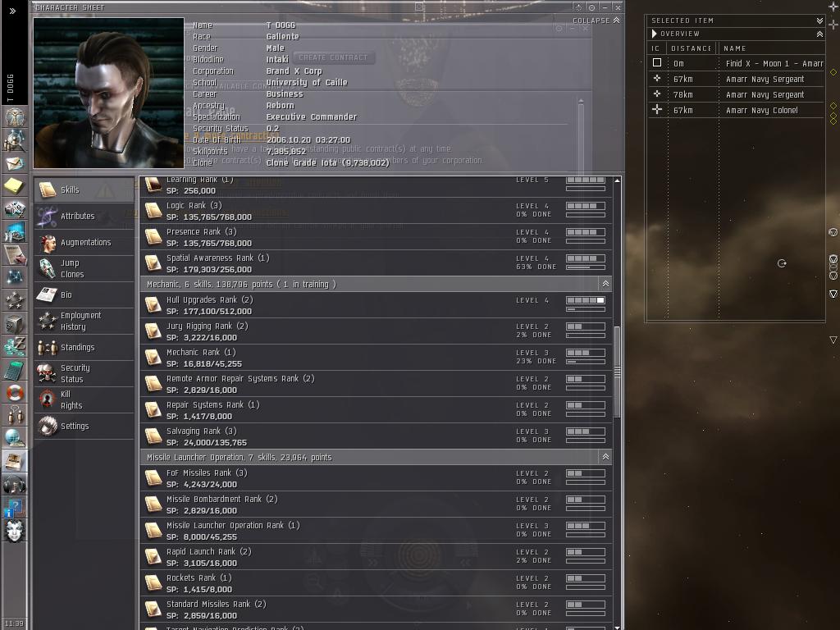Select the Hull Upgrades Rank (2) skill
The image size is (840, 630).
(376, 305)
